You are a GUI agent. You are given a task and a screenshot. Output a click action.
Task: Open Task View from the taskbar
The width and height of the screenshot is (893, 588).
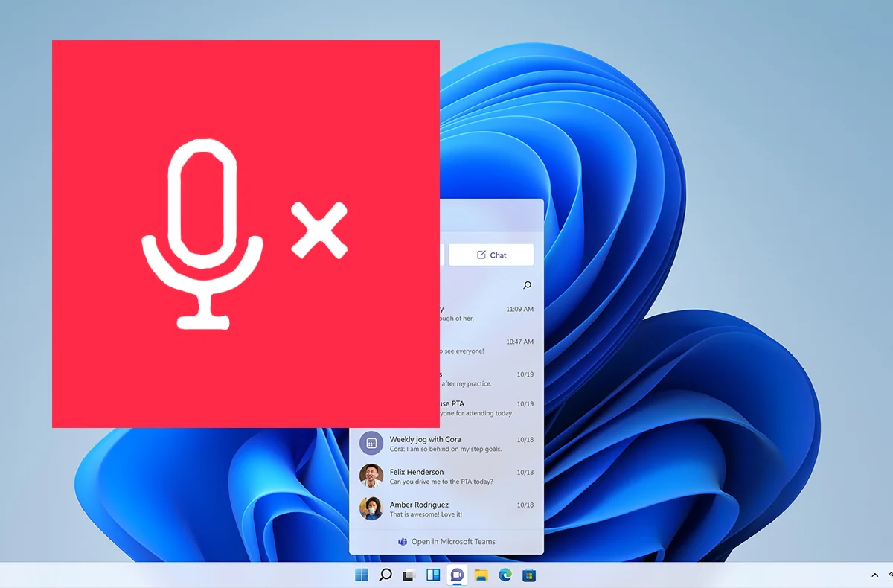click(x=409, y=575)
